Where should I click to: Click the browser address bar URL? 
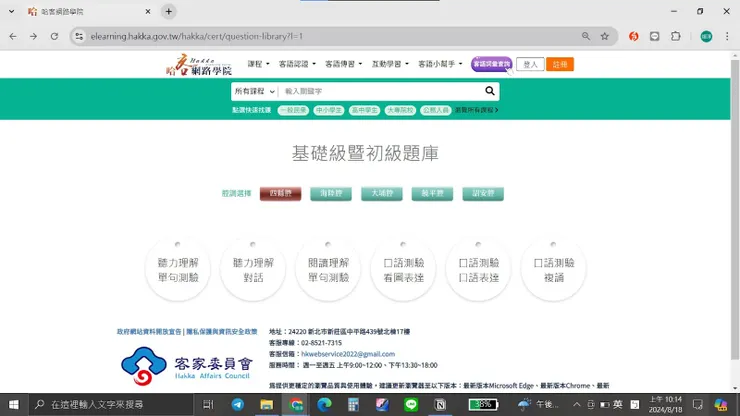coord(196,36)
